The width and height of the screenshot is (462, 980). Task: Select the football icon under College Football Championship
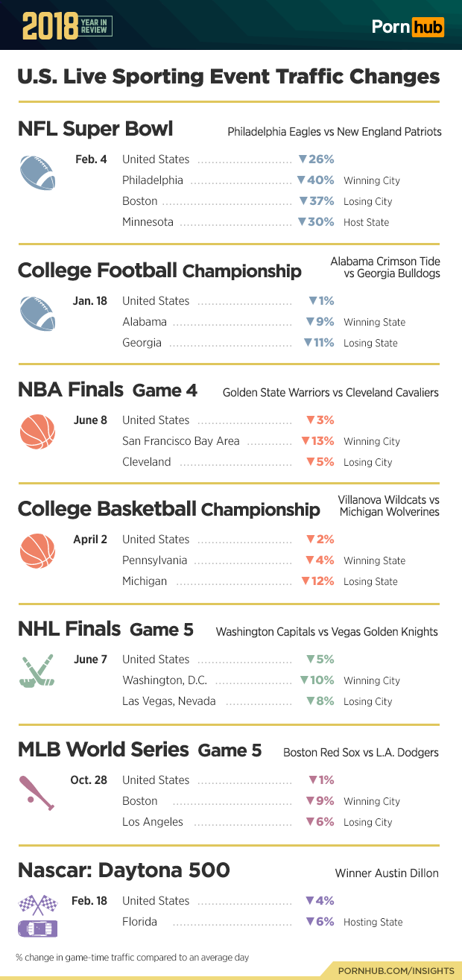coord(37,314)
